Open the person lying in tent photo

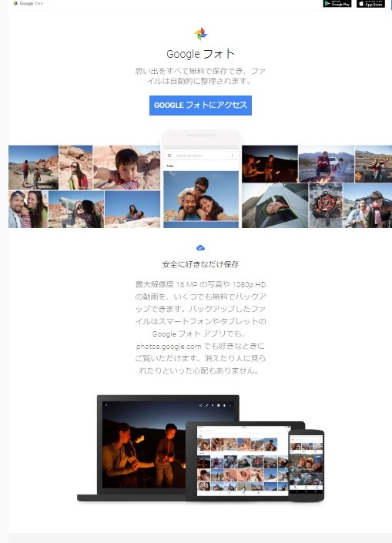pos(275,206)
